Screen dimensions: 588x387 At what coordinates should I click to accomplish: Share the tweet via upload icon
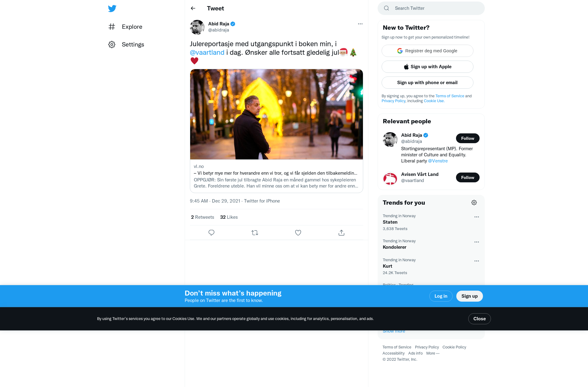[341, 233]
